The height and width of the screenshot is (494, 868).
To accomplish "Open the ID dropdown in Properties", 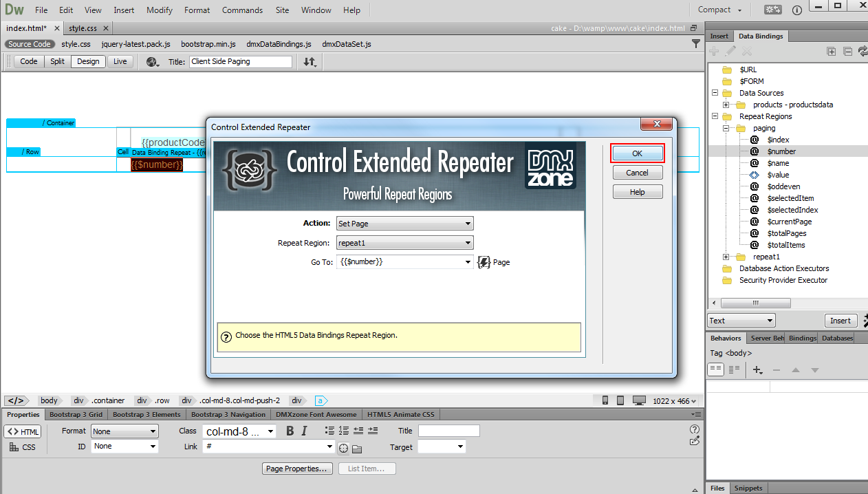I will pyautogui.click(x=124, y=447).
